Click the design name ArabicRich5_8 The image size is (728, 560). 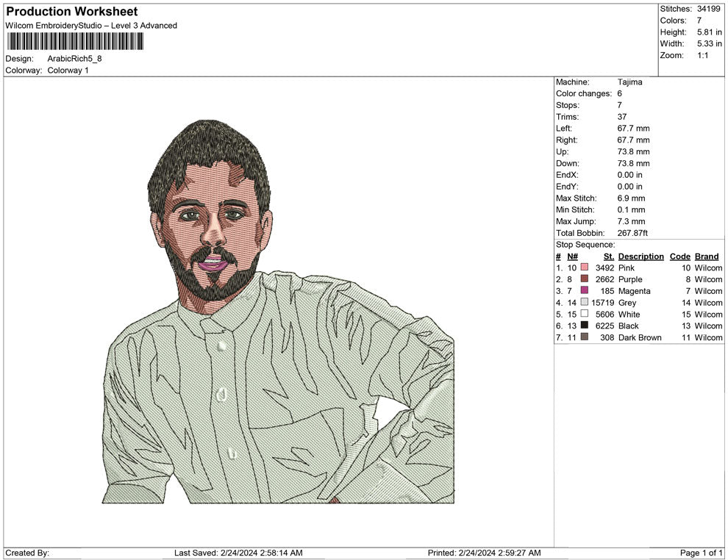(74, 59)
